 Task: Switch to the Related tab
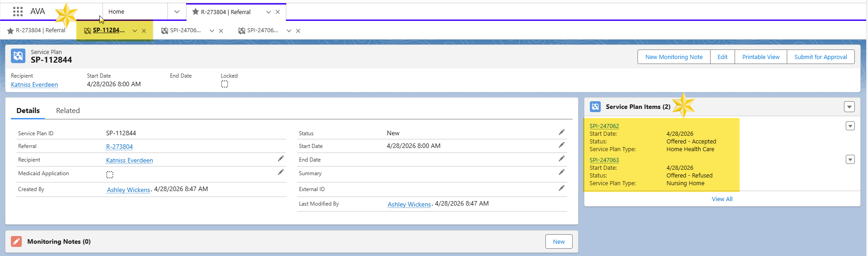(x=68, y=111)
